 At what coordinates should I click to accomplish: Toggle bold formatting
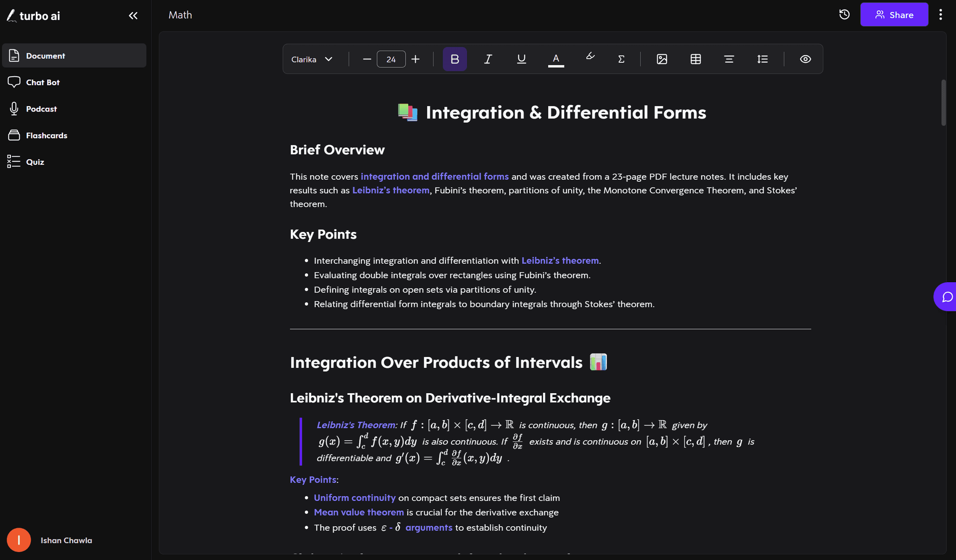click(x=455, y=59)
